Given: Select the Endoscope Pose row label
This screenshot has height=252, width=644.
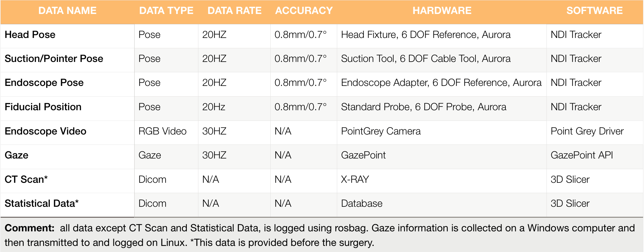Looking at the screenshot, I should pos(44,83).
